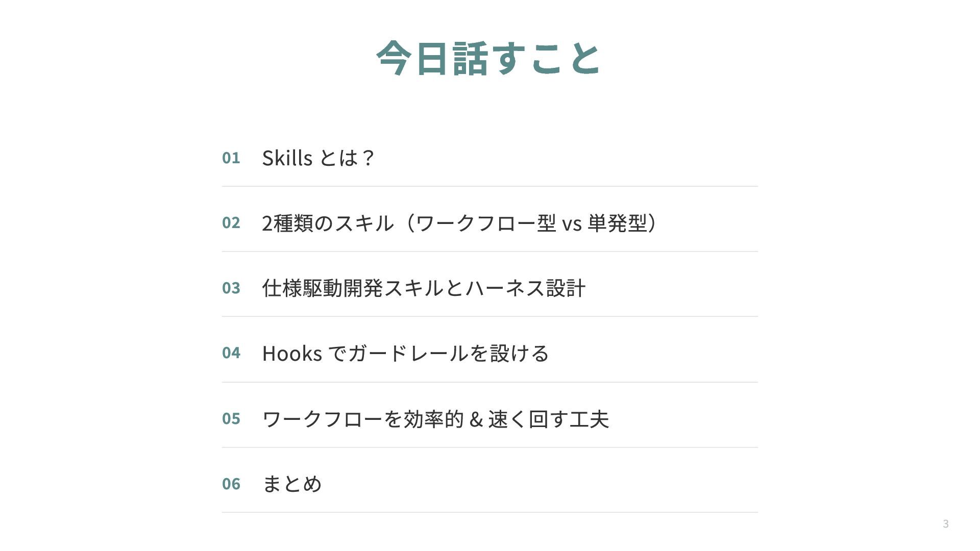
Task: Open the まとめ agenda item
Action: (x=292, y=484)
